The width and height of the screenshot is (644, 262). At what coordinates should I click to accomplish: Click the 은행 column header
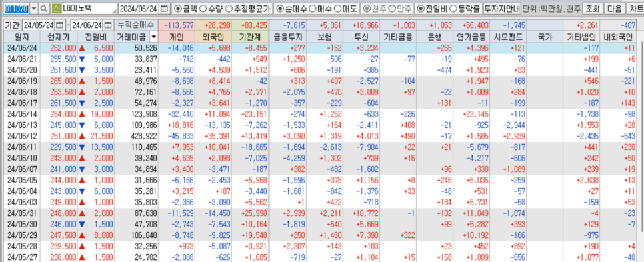(x=435, y=37)
